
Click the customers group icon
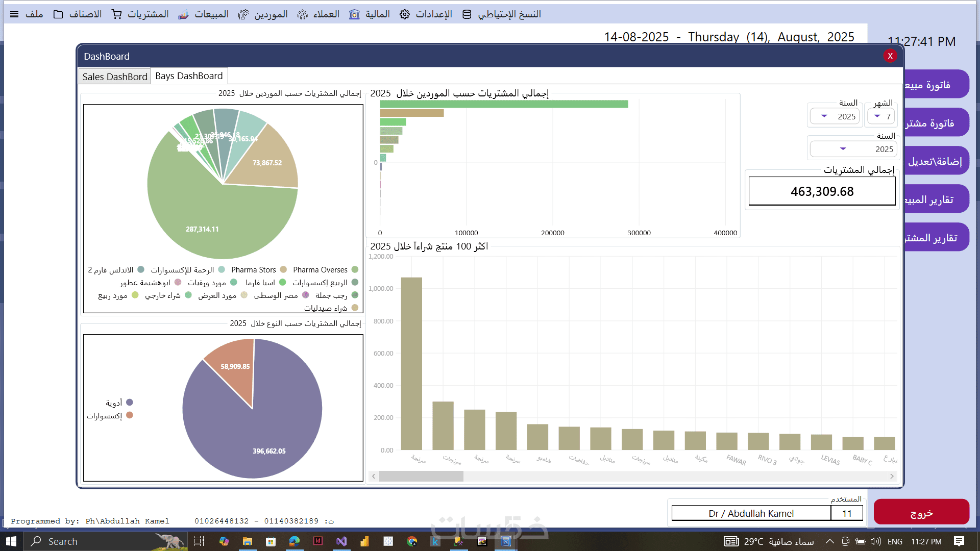[x=303, y=14]
